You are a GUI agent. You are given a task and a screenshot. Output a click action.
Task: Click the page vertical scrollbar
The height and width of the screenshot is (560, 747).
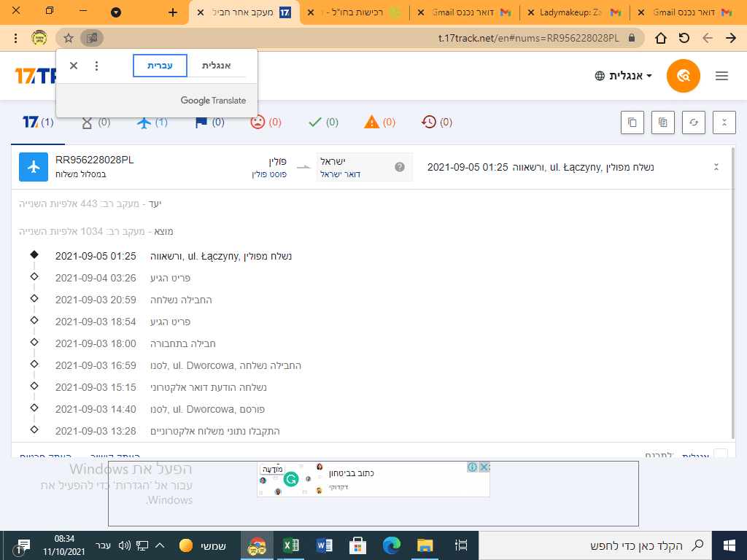point(733,293)
